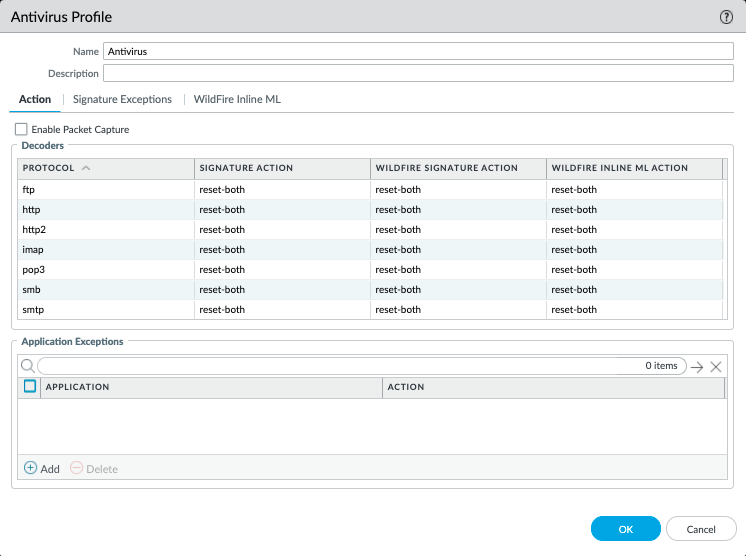Open smtp WildFire Inline ML Action dropdown
This screenshot has height=556, width=746.
click(x=633, y=310)
